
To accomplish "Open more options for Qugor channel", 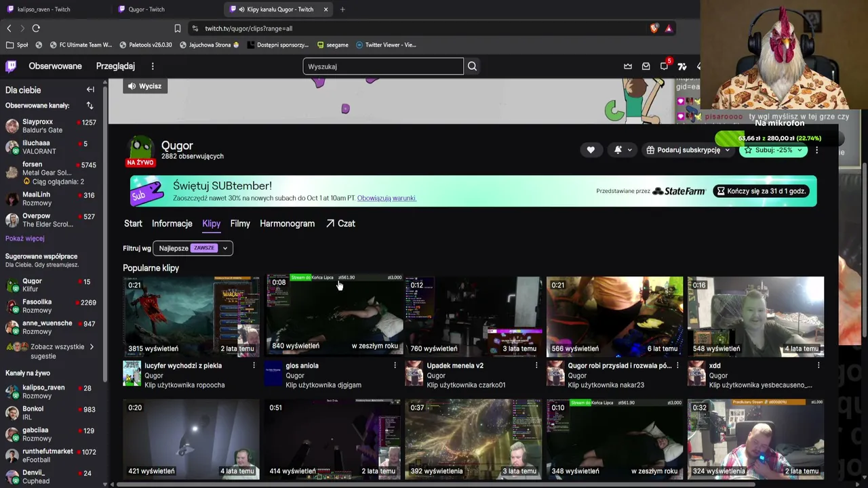I will tap(816, 150).
